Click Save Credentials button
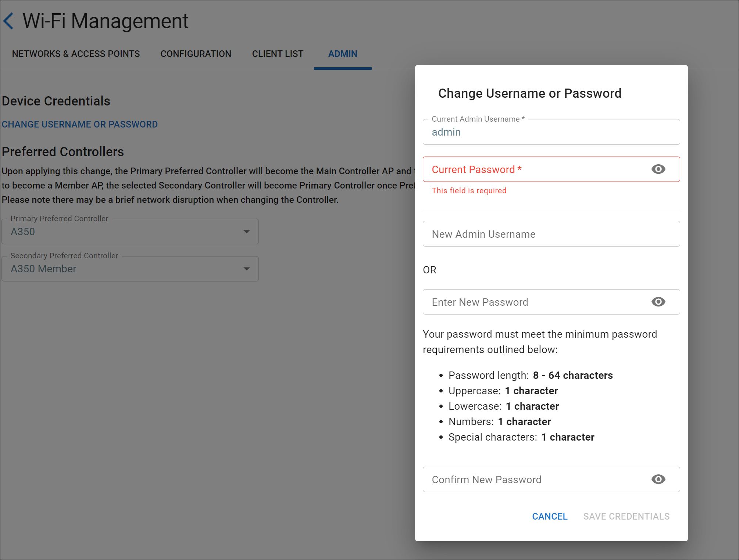Screen dimensions: 739x560 [626, 516]
